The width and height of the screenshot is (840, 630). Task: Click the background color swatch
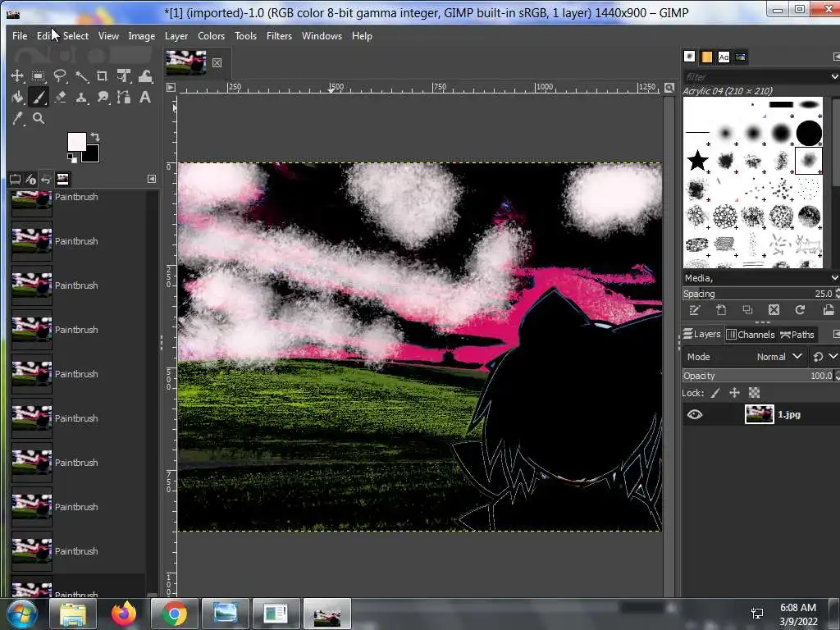(x=92, y=155)
